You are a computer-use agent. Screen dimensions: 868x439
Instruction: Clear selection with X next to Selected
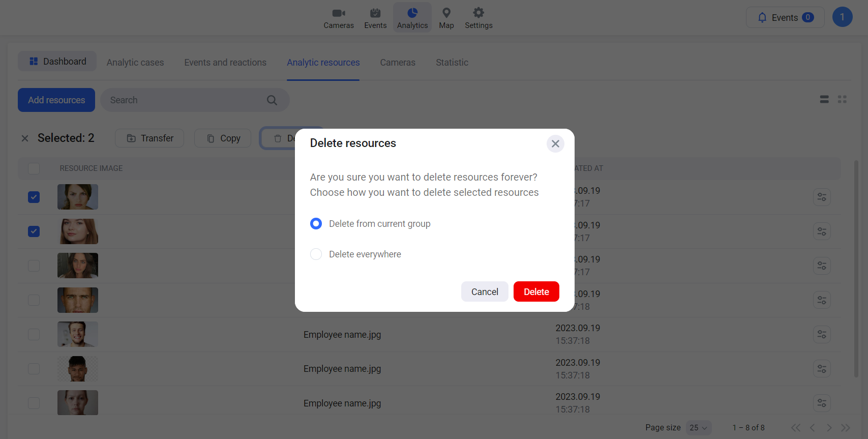click(x=25, y=138)
